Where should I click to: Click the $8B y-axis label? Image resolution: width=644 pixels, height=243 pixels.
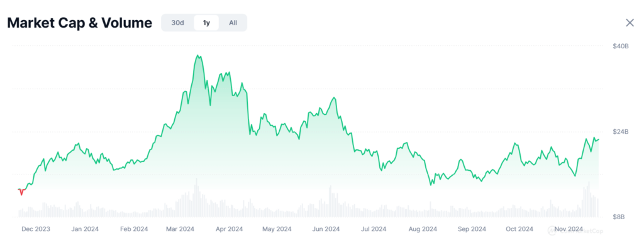(x=618, y=217)
